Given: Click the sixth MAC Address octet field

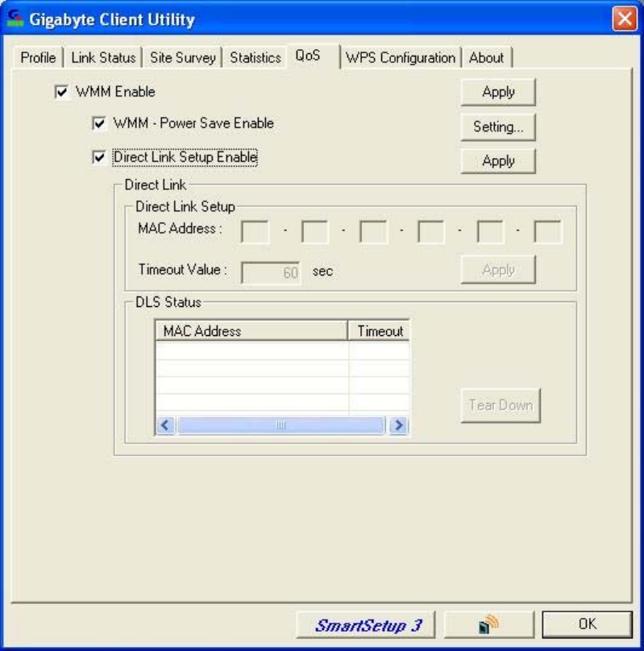Looking at the screenshot, I should pyautogui.click(x=547, y=231).
